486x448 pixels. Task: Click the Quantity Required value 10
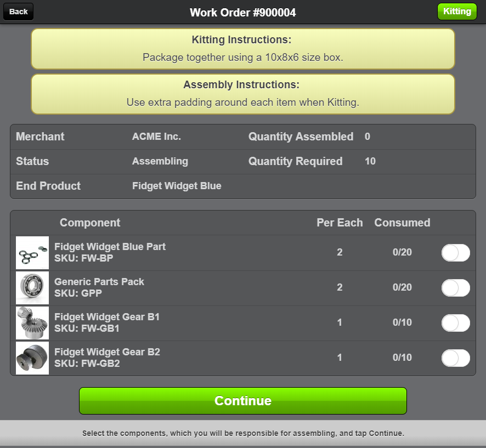click(370, 161)
